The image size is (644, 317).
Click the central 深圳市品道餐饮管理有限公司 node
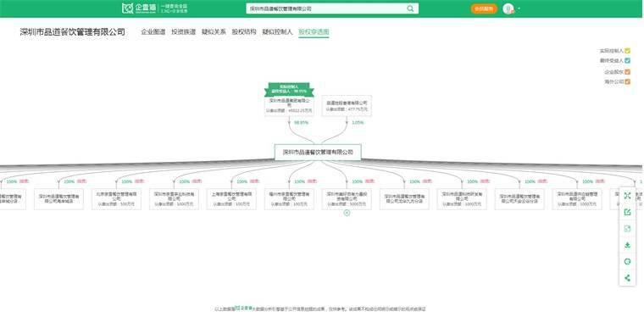[x=318, y=153]
